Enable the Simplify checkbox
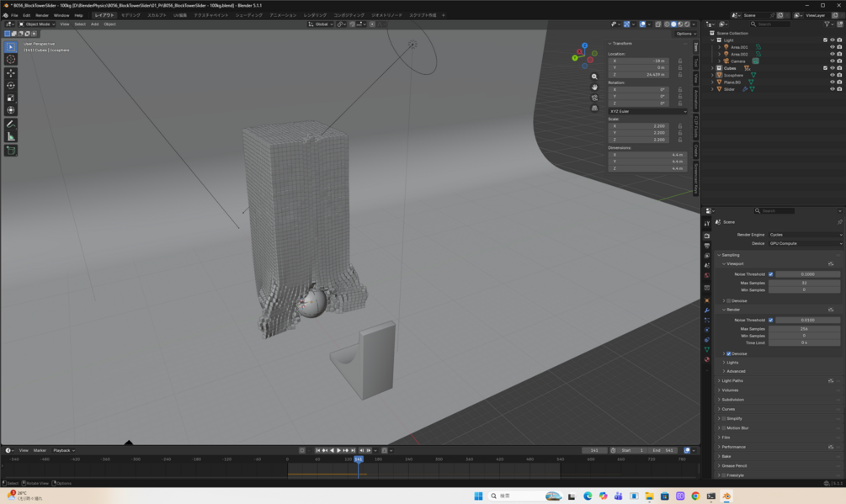Screen dimensions: 846x504 click(724, 418)
